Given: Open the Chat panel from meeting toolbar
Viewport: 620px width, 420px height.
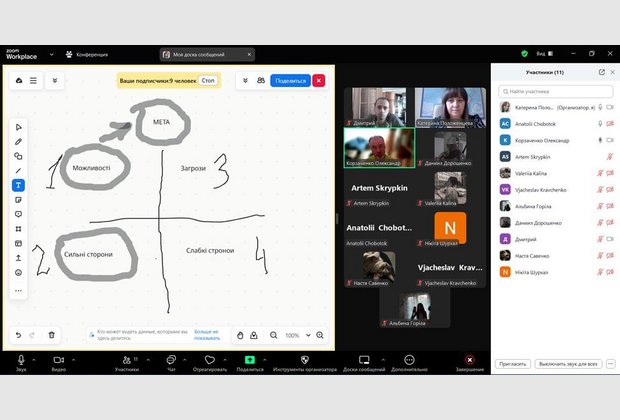Looking at the screenshot, I should (x=171, y=362).
